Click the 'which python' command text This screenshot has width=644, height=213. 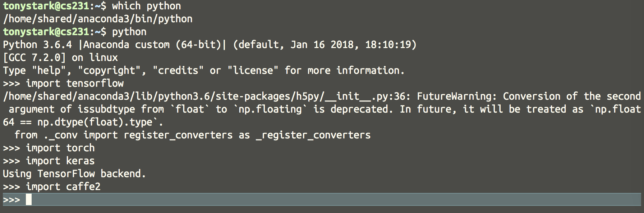147,6
